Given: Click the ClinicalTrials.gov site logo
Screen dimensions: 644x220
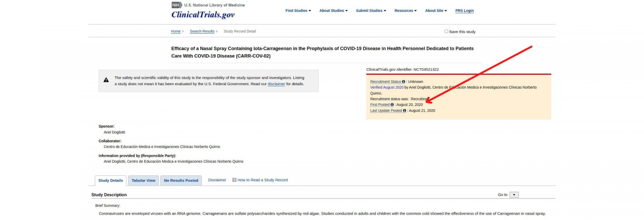Looking at the screenshot, I should pyautogui.click(x=203, y=15).
